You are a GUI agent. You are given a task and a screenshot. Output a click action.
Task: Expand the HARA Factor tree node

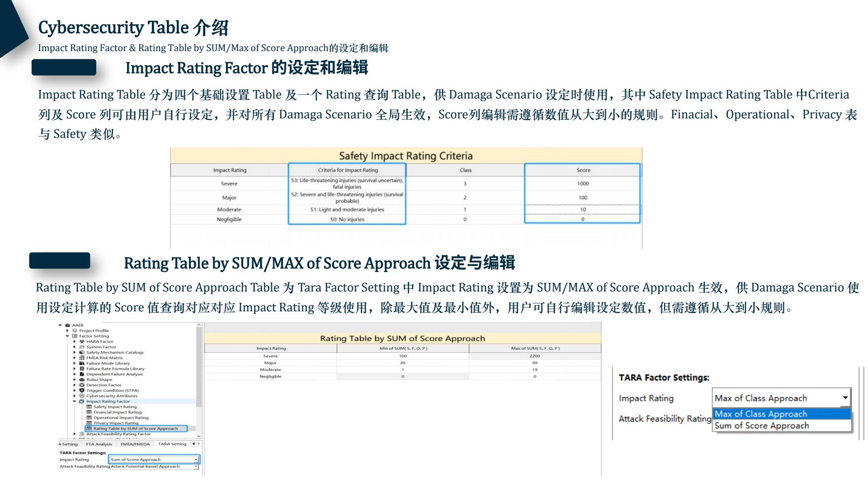click(x=75, y=342)
